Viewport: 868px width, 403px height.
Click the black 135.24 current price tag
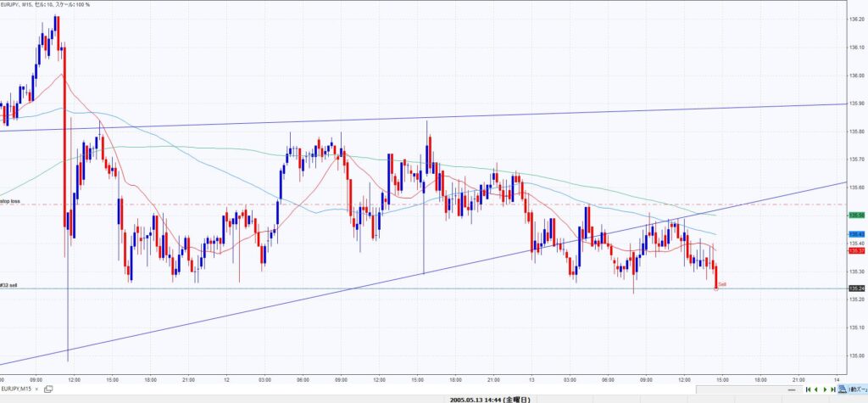tap(855, 288)
